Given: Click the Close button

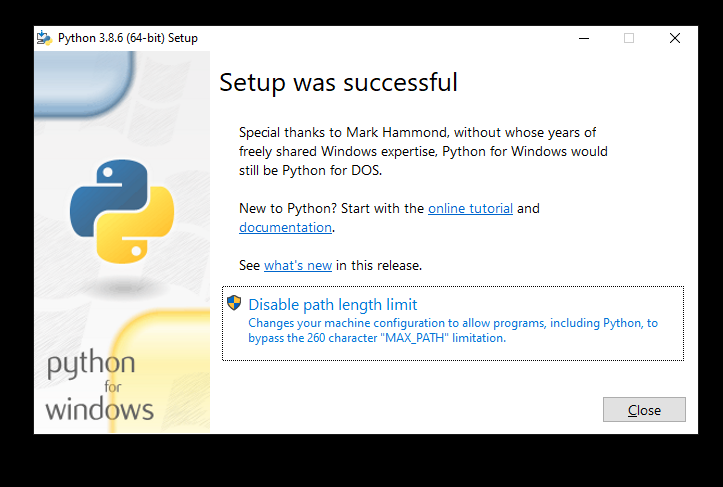Looking at the screenshot, I should click(644, 410).
